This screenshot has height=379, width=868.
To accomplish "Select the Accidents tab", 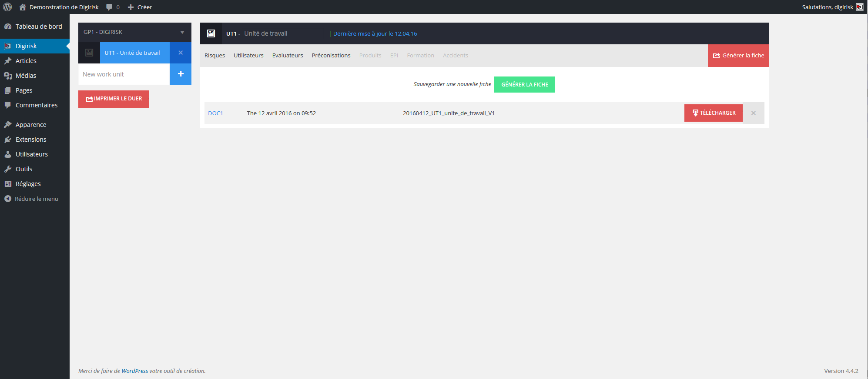I will click(x=456, y=56).
